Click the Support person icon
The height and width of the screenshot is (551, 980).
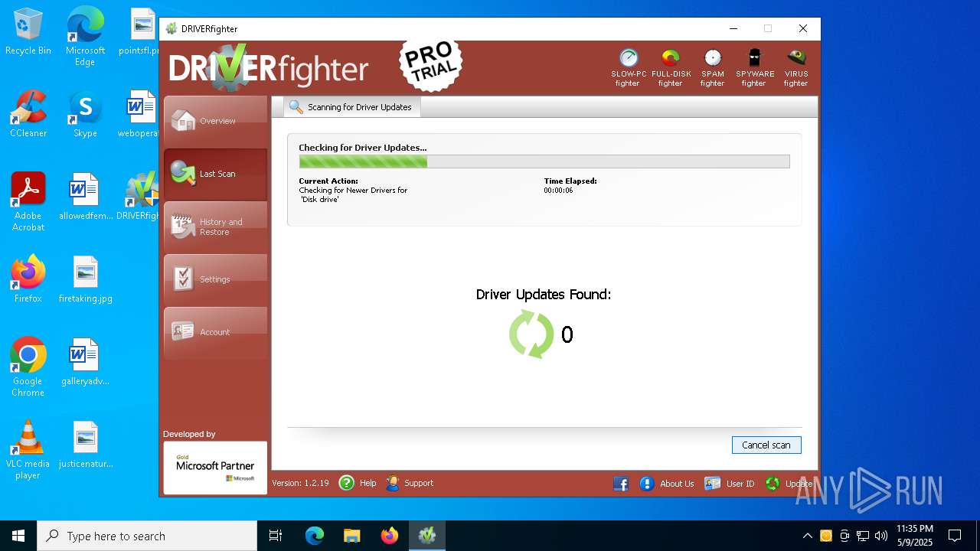393,483
